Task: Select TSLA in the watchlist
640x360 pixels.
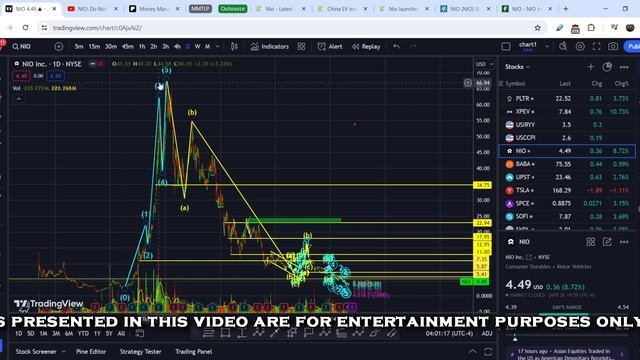Action: (567, 190)
